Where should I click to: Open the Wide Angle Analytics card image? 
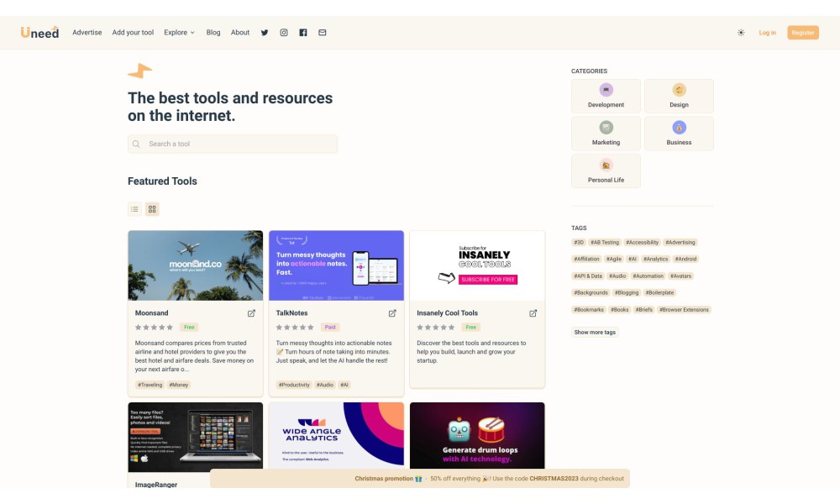[337, 436]
